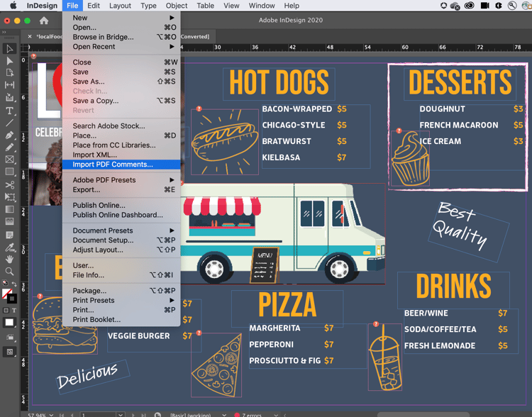
Task: Expand the Print Presets submenu
Action: coord(121,300)
